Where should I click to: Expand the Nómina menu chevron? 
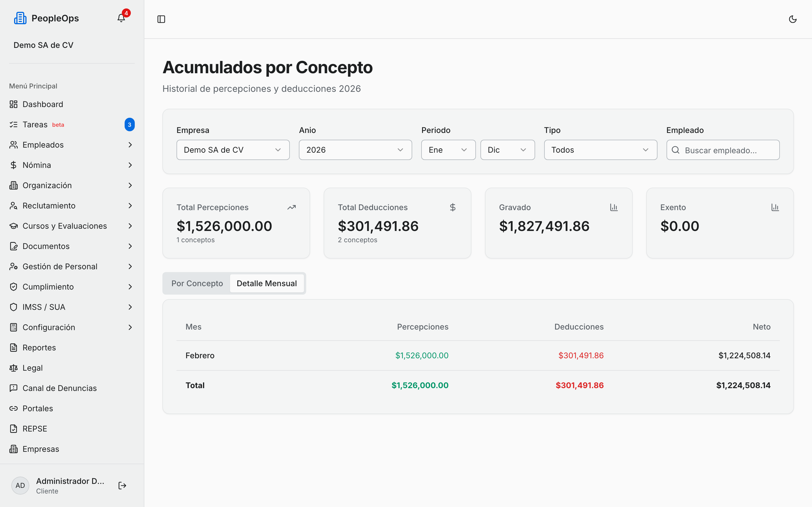(130, 165)
